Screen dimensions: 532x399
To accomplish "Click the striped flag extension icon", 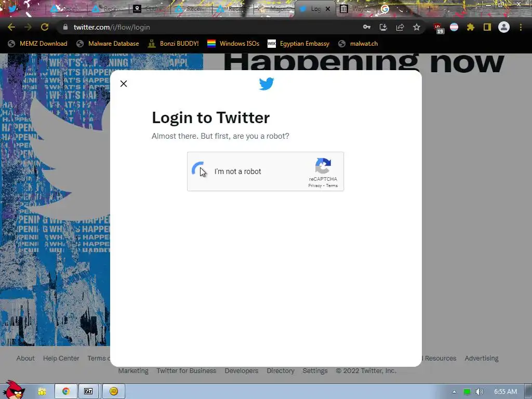I will pyautogui.click(x=454, y=27).
